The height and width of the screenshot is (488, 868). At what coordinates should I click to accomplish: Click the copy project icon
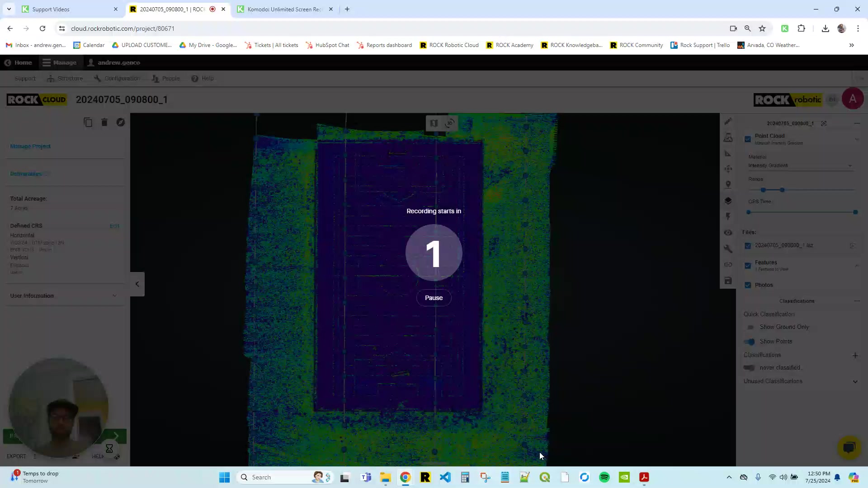[88, 122]
